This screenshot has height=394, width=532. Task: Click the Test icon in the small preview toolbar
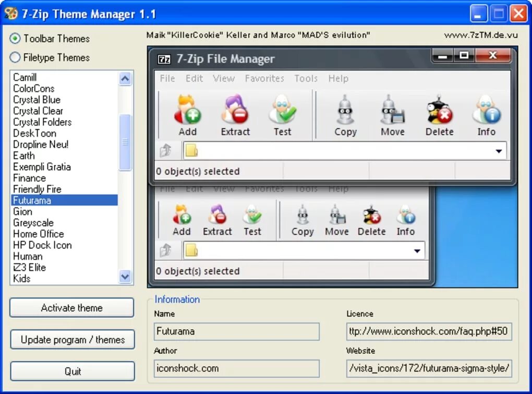(252, 214)
